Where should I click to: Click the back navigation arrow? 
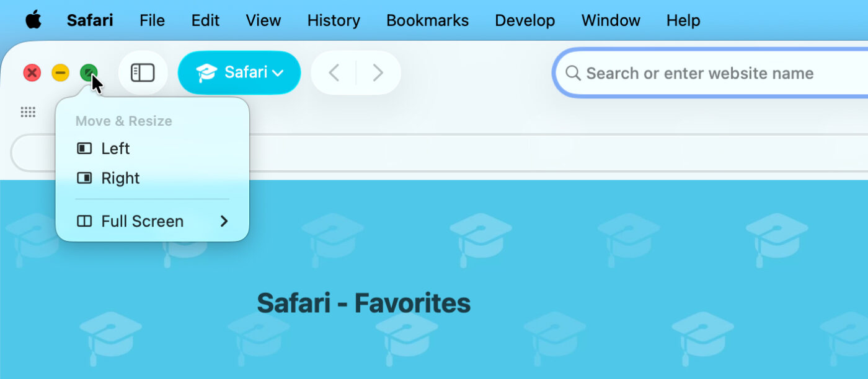coord(334,73)
